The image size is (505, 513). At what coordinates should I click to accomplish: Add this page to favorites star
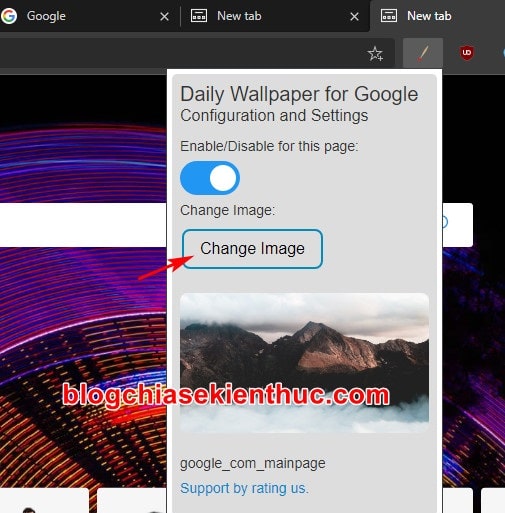click(x=375, y=54)
